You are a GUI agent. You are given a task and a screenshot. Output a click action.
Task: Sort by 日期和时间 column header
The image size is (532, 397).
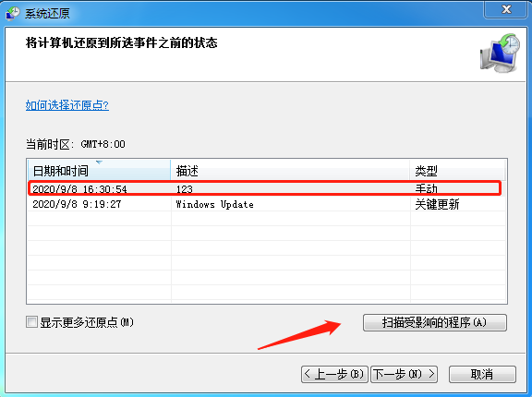[99, 170]
